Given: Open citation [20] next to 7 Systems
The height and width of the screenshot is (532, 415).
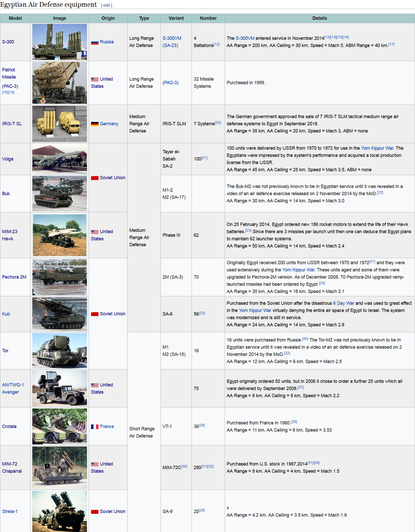Looking at the screenshot, I should pyautogui.click(x=218, y=123).
